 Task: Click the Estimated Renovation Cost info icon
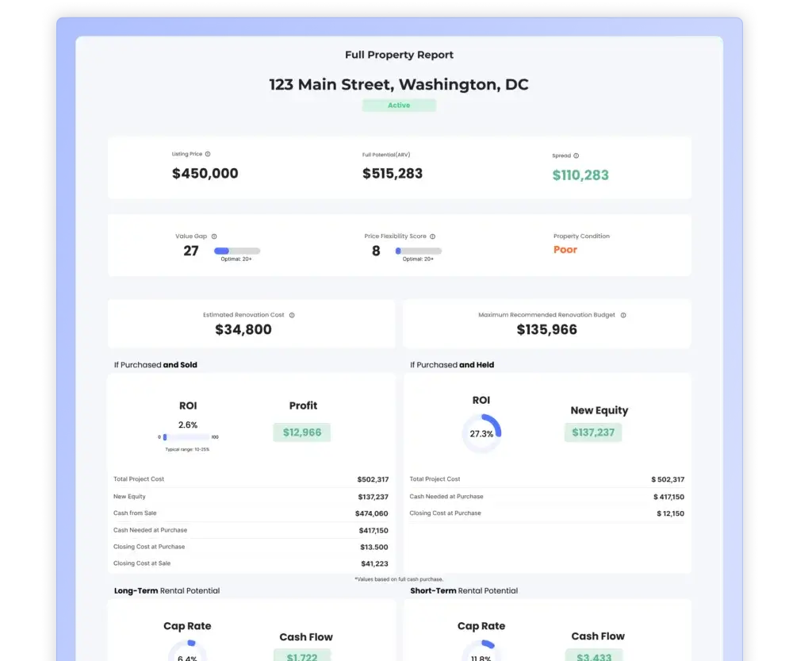click(290, 314)
